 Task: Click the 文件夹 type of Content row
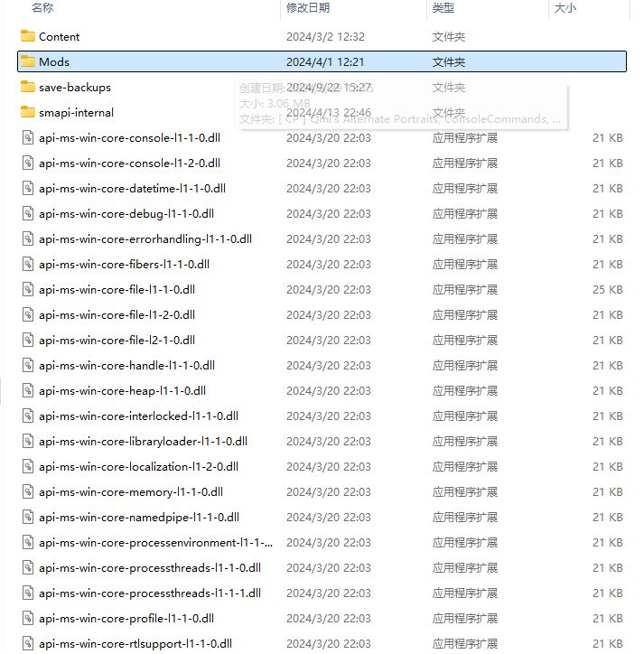(448, 37)
